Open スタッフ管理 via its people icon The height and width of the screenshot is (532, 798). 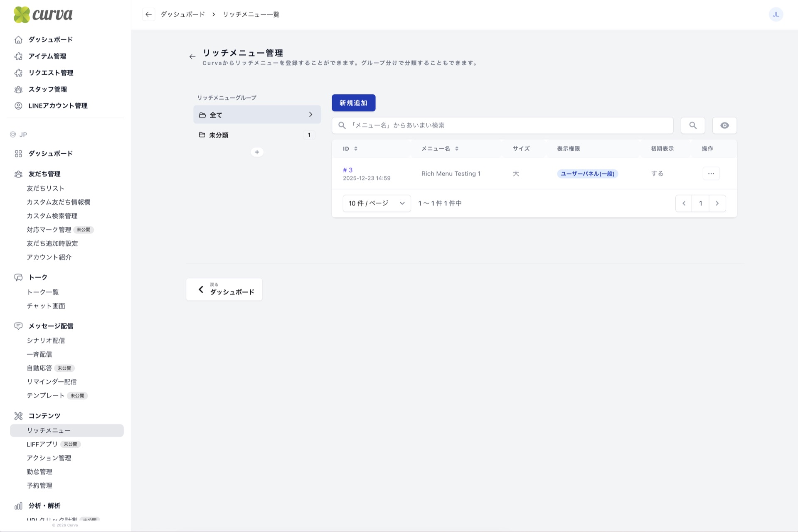point(18,89)
